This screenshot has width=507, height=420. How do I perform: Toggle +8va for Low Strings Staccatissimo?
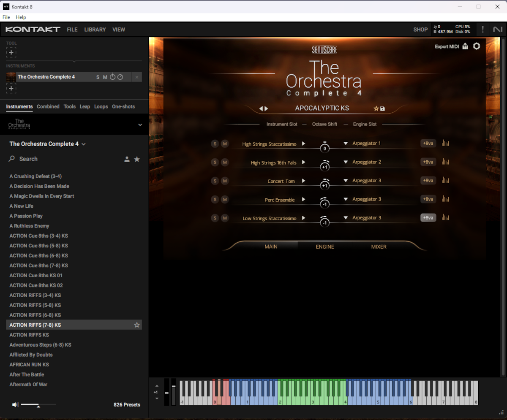coord(428,218)
